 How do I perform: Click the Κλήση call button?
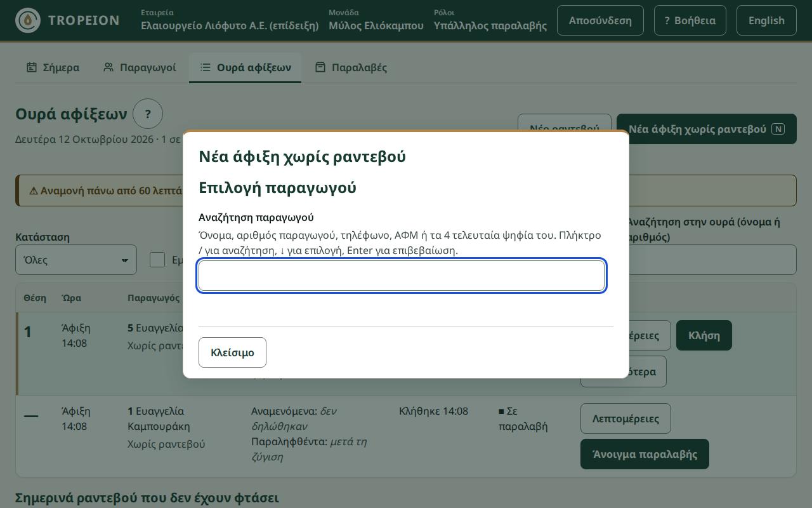tap(704, 335)
